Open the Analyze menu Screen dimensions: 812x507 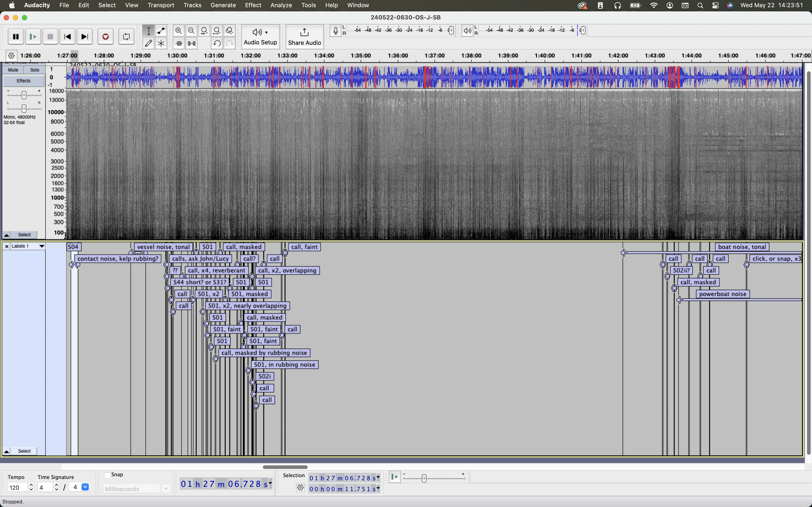pos(281,5)
